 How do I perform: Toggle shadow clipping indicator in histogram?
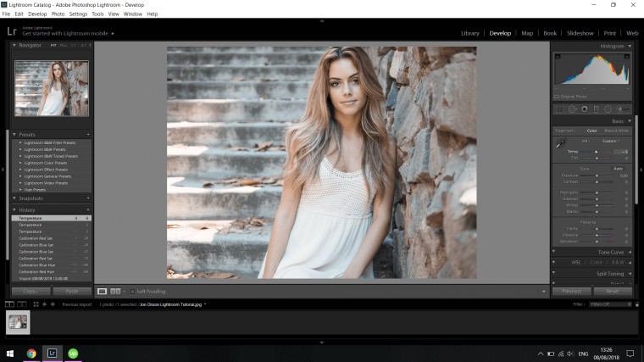pyautogui.click(x=558, y=56)
